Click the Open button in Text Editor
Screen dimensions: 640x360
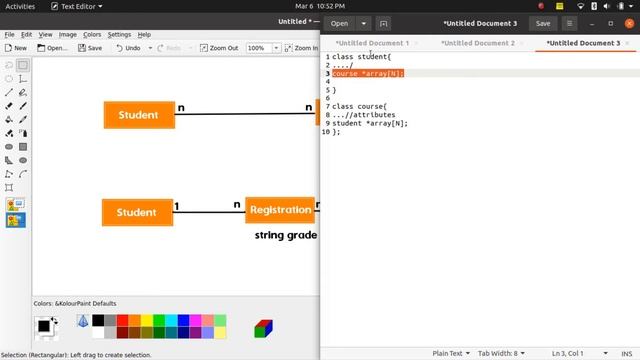pos(340,24)
